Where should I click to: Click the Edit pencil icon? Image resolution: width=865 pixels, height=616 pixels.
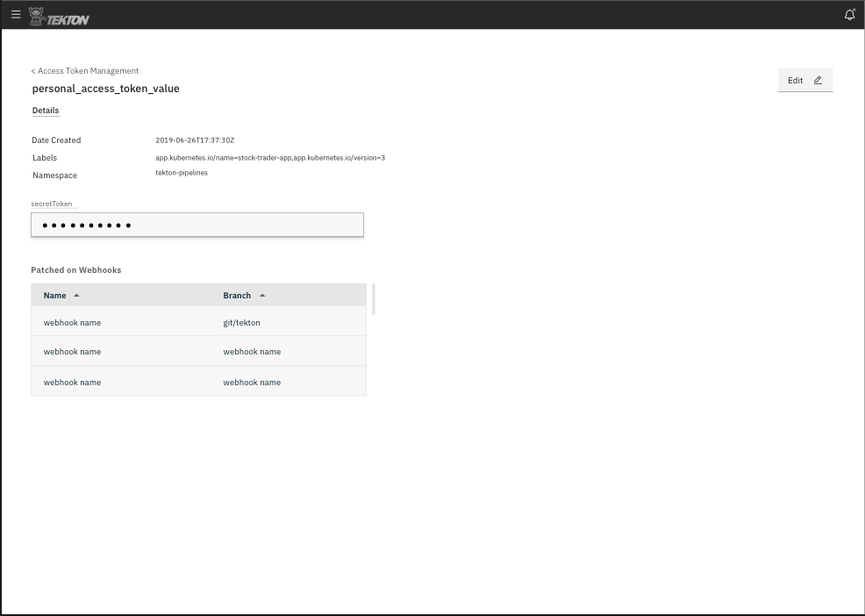click(817, 80)
